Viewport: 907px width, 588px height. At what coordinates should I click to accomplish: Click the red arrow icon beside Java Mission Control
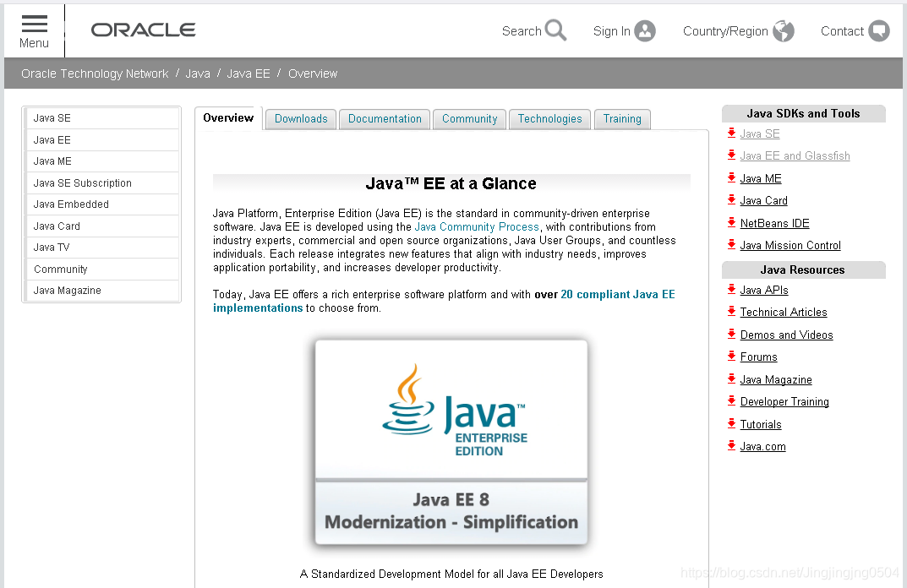tap(732, 244)
